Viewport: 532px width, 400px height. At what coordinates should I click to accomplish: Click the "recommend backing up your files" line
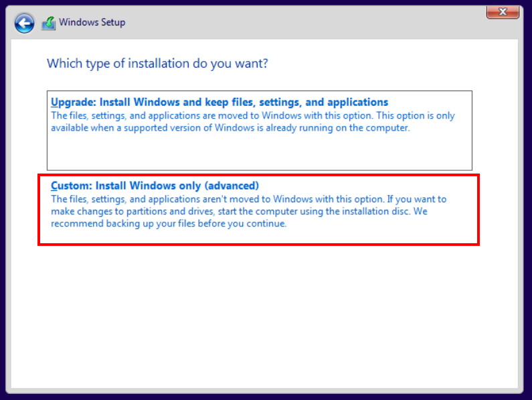(x=169, y=224)
